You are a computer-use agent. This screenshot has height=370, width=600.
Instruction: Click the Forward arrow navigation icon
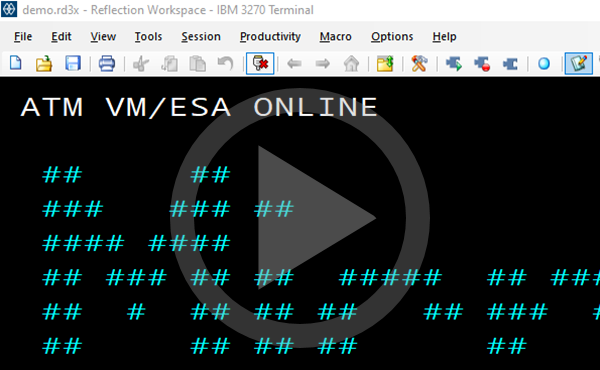(323, 64)
